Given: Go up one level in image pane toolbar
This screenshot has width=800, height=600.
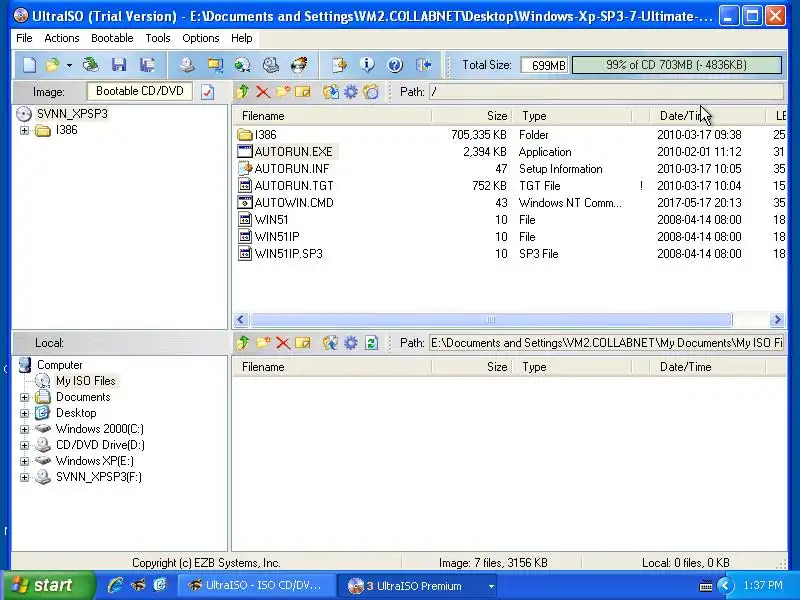Looking at the screenshot, I should 243,92.
